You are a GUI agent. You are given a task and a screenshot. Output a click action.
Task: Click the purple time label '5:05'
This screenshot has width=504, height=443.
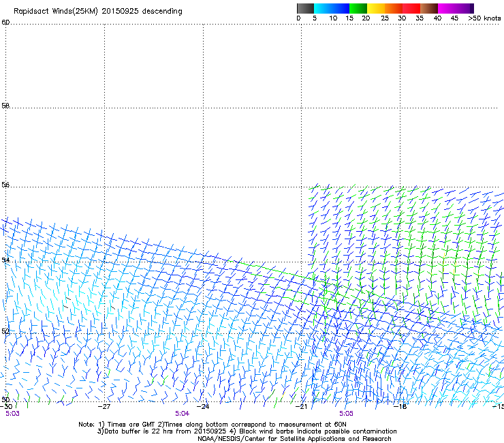pos(346,414)
